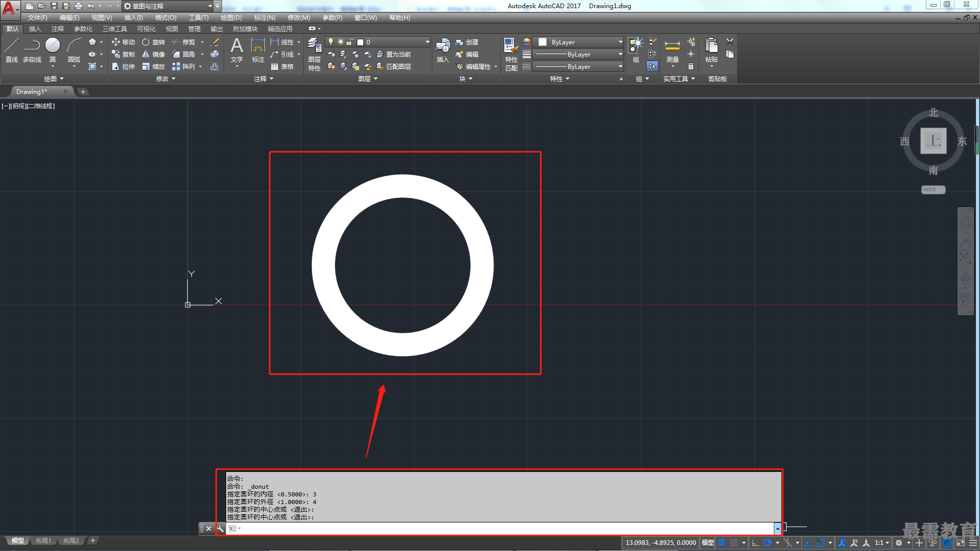
Task: Select the Polyline (多段线) tool
Action: (32, 50)
